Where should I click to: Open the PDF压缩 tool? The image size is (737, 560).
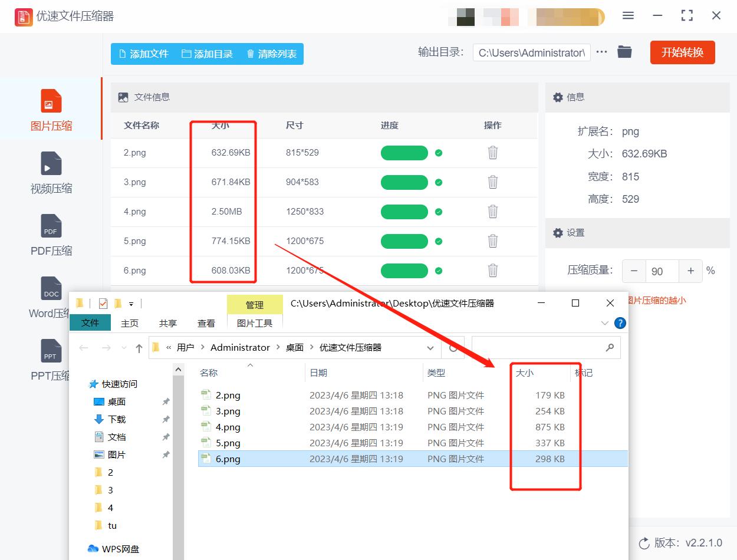tap(51, 235)
